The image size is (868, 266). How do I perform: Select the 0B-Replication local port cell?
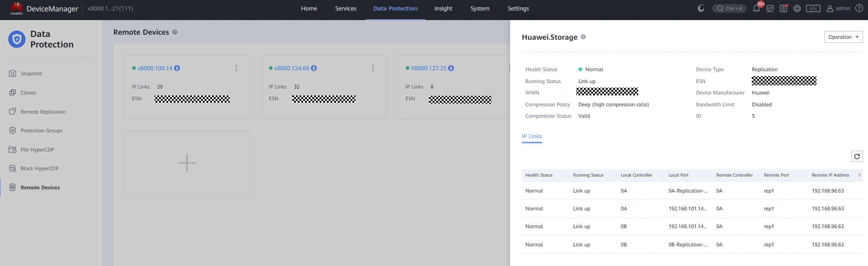point(688,245)
